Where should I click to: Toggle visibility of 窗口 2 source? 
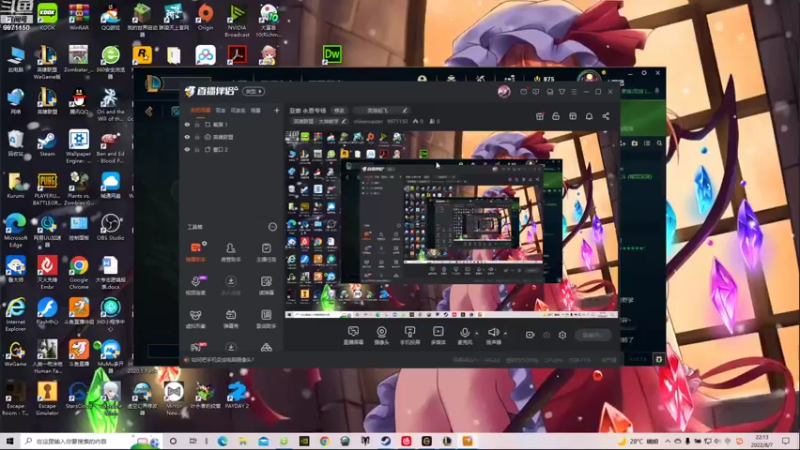tap(187, 149)
